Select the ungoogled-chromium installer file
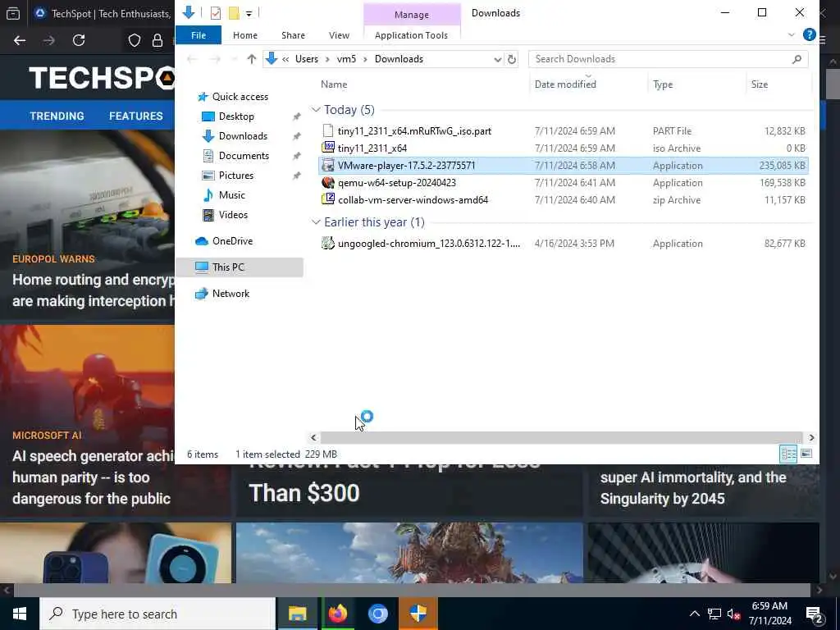Viewport: 840px width, 630px height. pos(563,243)
